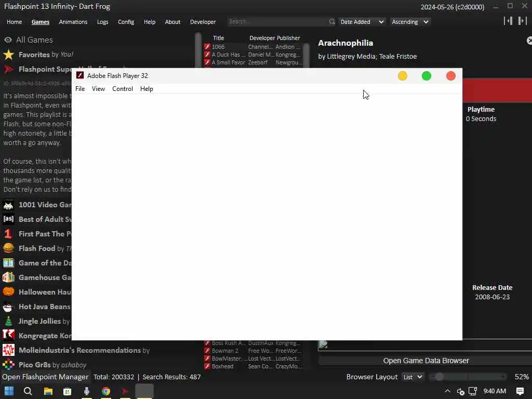Click Flash Player title bar icon

[x=80, y=75]
